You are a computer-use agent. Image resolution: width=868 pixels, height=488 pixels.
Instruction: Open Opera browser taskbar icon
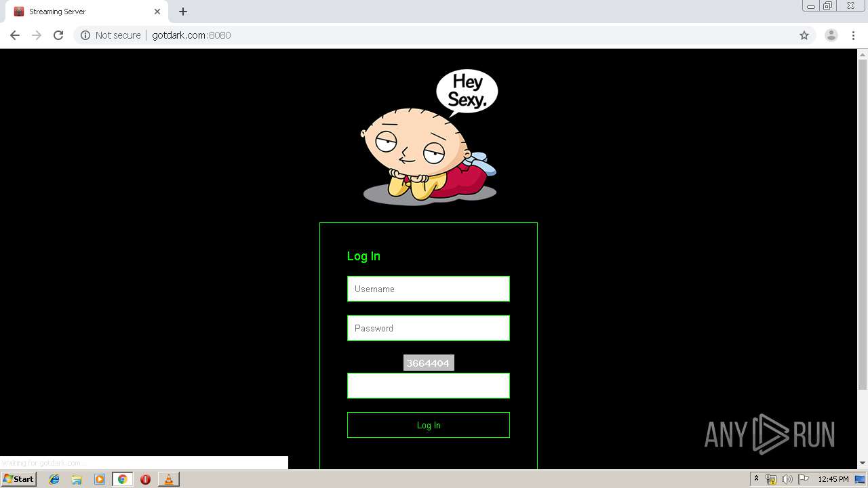[x=145, y=479]
